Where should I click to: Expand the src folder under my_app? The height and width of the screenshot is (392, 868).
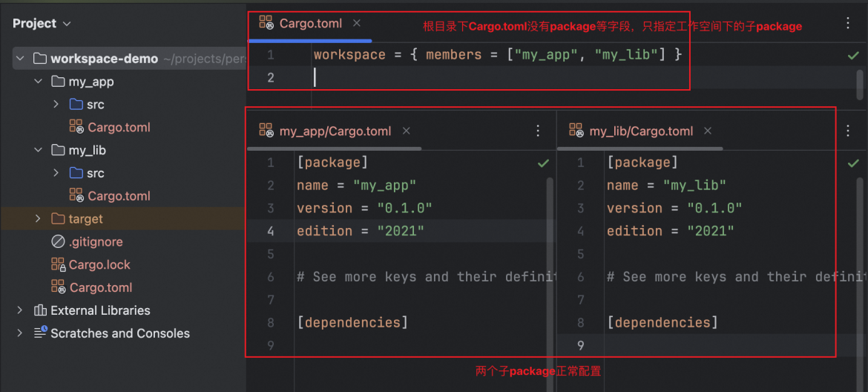[56, 104]
